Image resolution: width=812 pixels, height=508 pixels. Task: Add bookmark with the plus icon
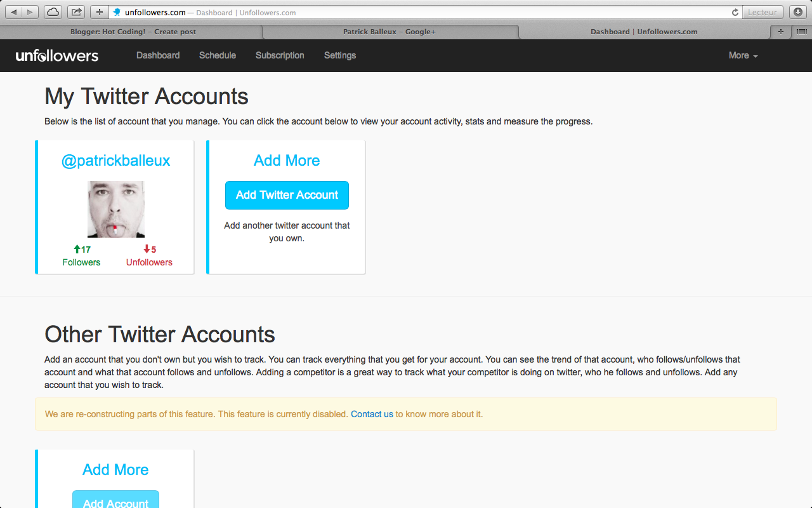tap(100, 12)
